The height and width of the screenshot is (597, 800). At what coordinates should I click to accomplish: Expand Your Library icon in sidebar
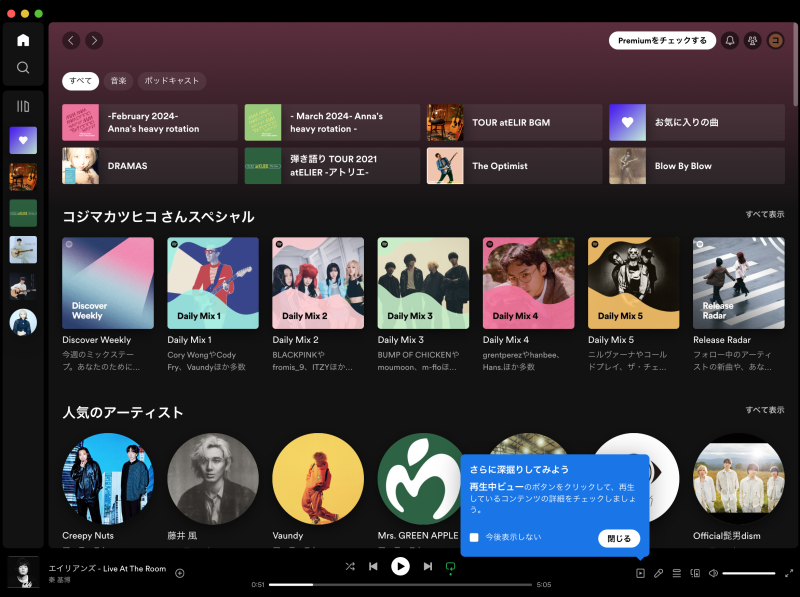23,106
